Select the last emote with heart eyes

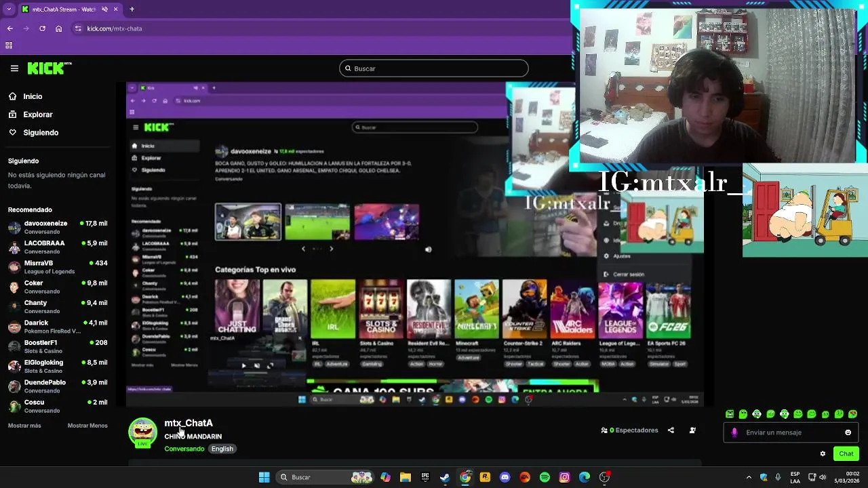coord(852,414)
